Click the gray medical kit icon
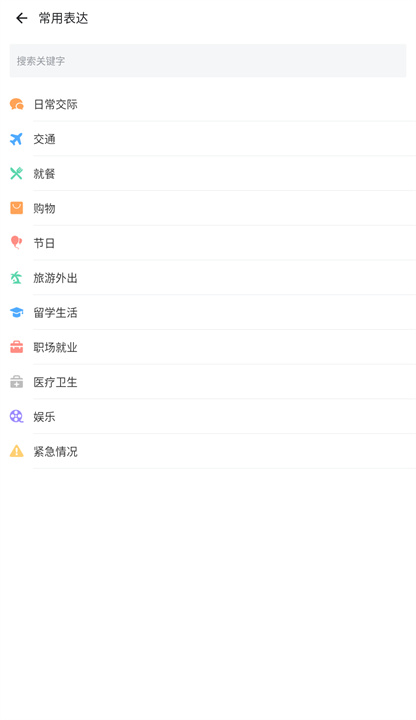This screenshot has width=416, height=720. [x=17, y=382]
